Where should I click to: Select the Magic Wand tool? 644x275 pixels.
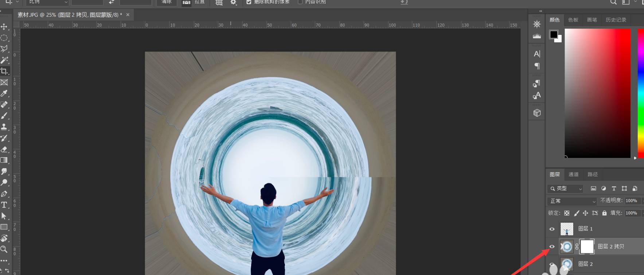tap(4, 60)
